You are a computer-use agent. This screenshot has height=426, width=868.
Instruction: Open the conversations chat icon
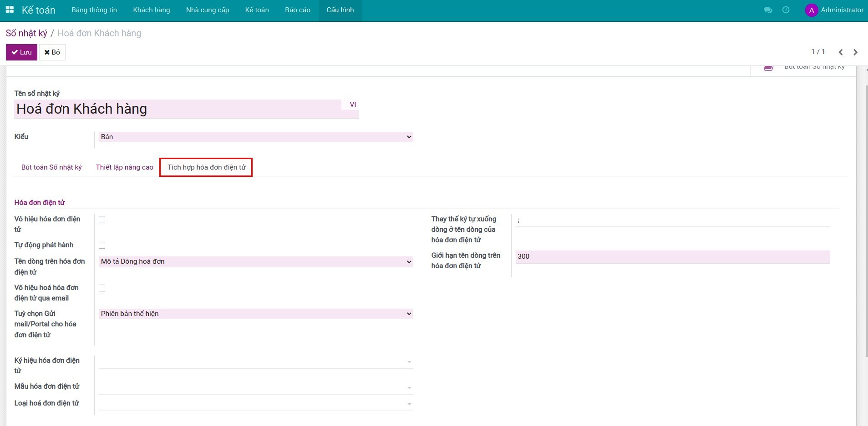(x=768, y=10)
